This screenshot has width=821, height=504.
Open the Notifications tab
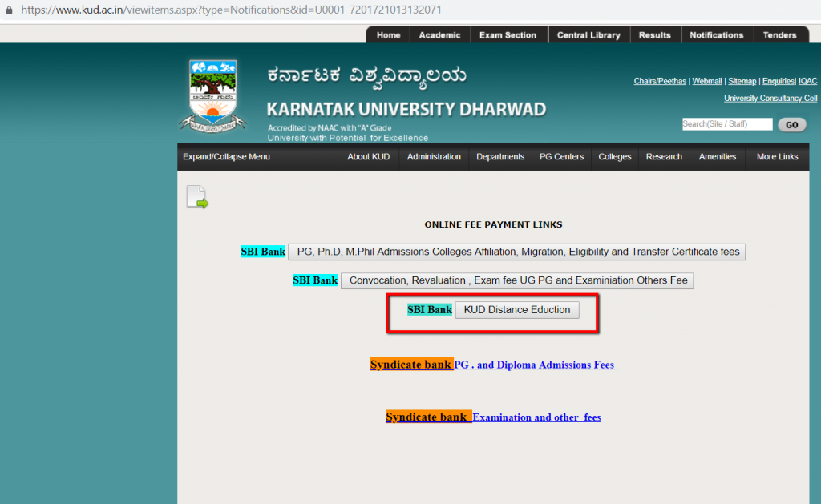coord(716,34)
